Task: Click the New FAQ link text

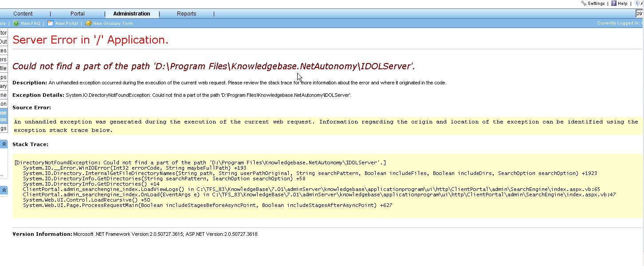Action: click(30, 24)
